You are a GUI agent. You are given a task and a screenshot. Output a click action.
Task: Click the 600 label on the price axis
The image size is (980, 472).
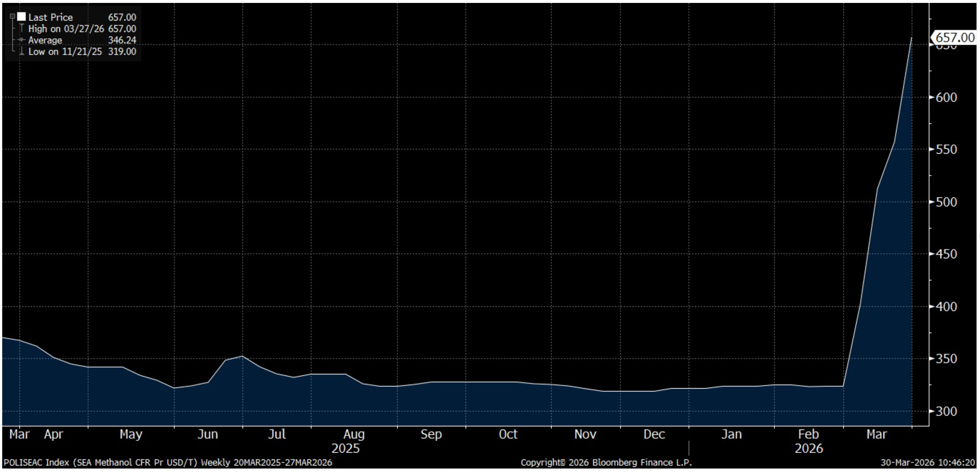click(x=946, y=97)
